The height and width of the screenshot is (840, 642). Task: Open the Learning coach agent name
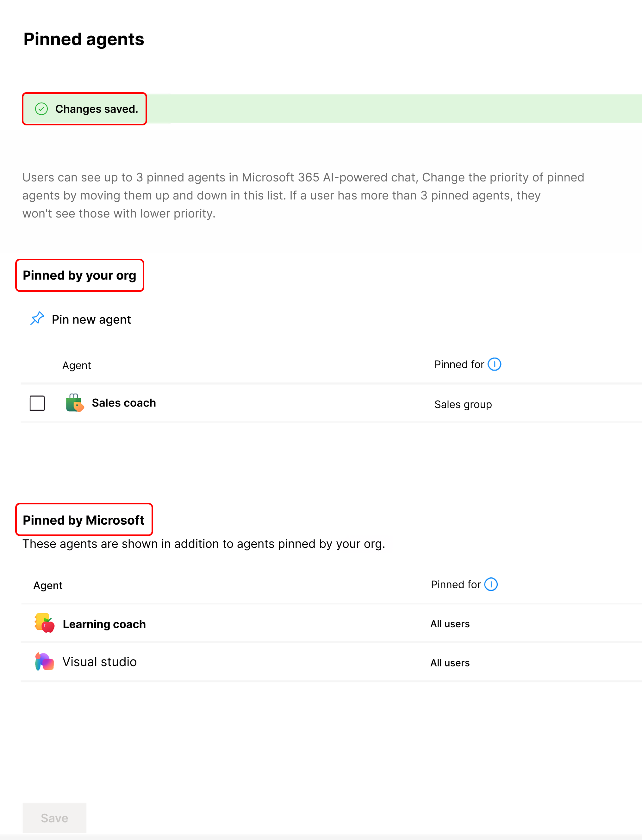click(104, 624)
